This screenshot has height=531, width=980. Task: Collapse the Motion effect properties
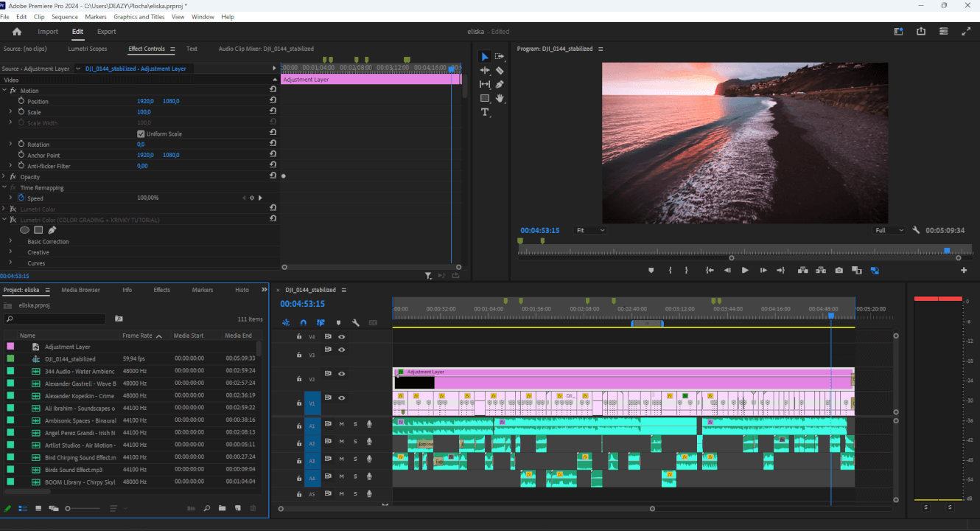6,90
